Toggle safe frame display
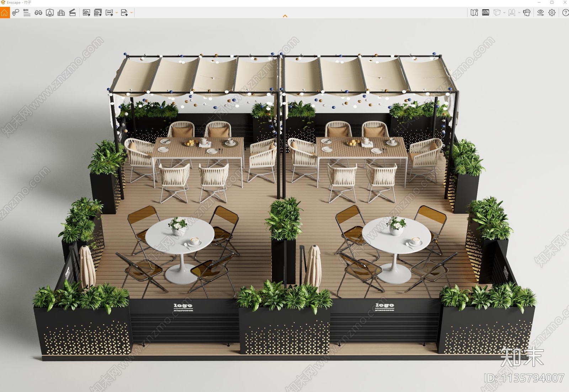 [x=485, y=13]
